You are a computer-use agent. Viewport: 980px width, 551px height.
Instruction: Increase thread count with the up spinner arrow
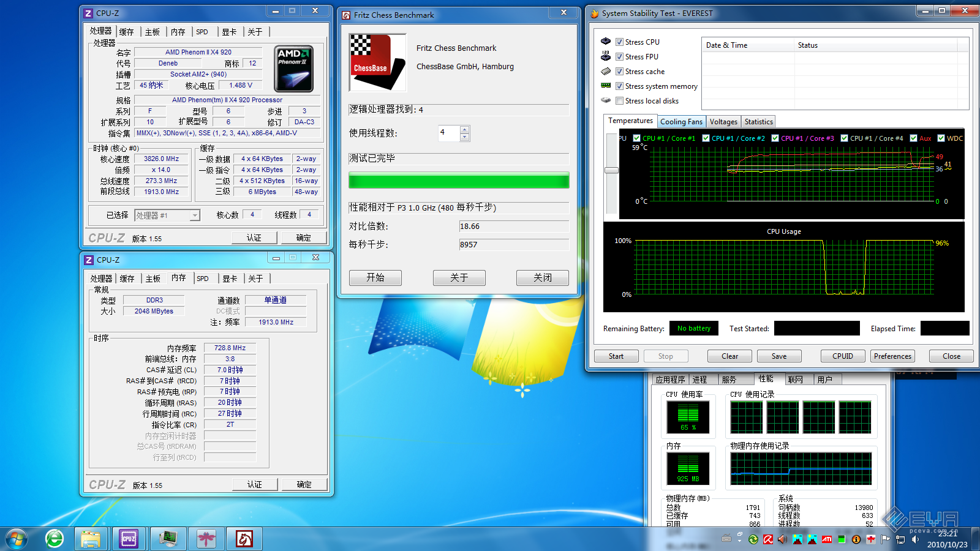pyautogui.click(x=464, y=129)
